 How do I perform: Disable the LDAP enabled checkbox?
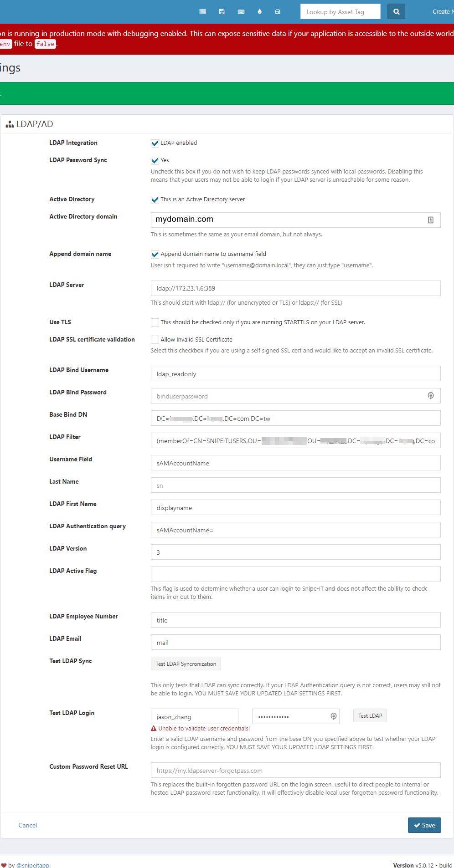pyautogui.click(x=155, y=143)
